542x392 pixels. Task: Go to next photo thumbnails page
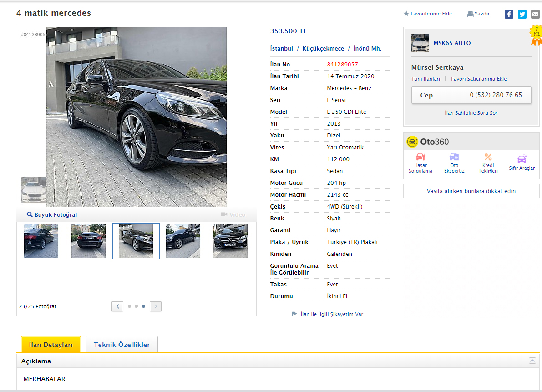[156, 306]
